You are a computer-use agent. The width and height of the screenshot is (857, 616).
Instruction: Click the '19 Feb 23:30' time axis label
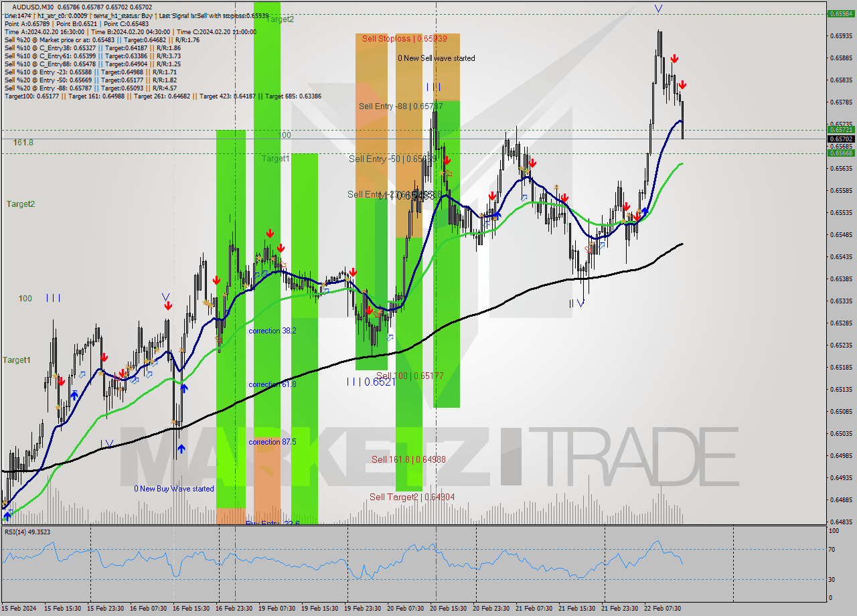pos(363,609)
